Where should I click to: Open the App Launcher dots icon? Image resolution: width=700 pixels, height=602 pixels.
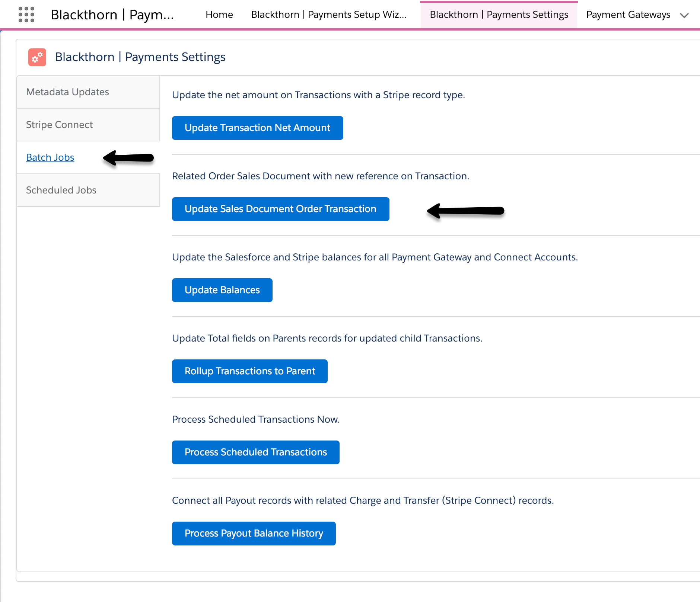click(26, 15)
